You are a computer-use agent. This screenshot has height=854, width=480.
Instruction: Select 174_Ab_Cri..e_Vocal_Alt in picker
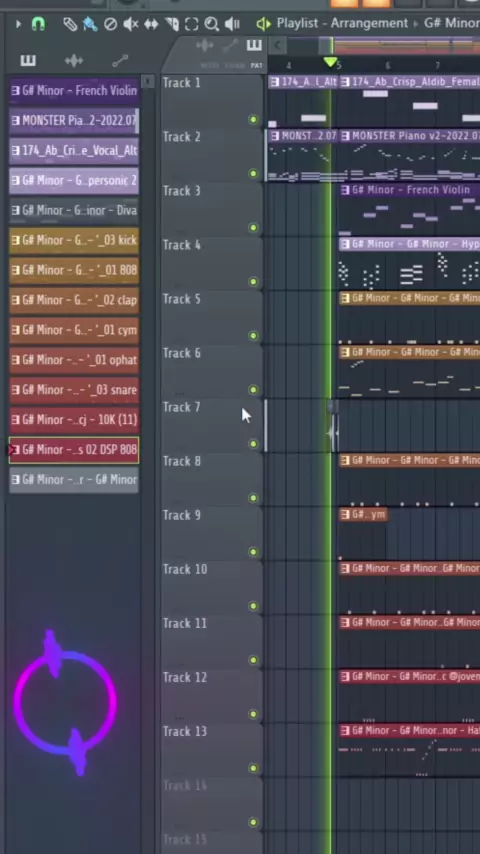point(74,150)
